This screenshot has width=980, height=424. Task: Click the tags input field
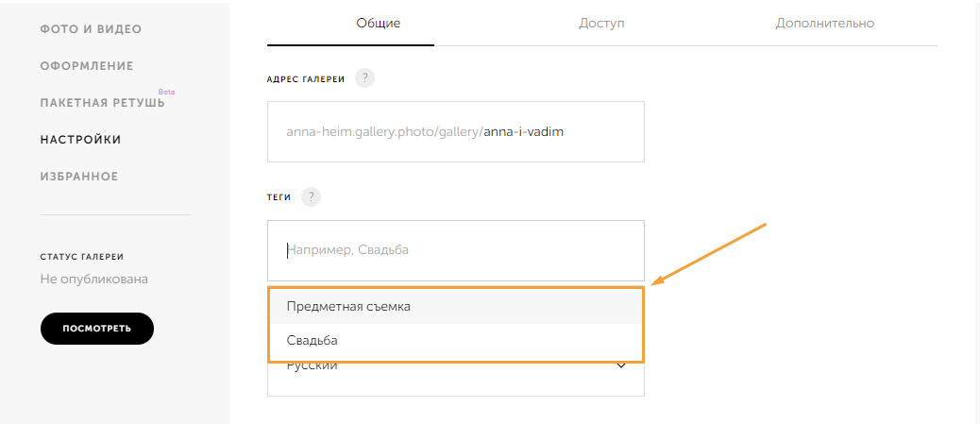coord(456,250)
